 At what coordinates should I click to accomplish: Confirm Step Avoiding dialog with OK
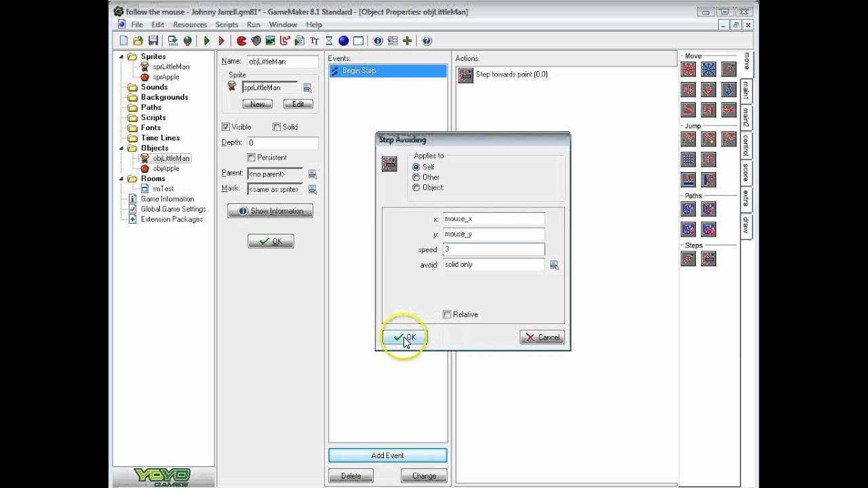[x=404, y=338]
